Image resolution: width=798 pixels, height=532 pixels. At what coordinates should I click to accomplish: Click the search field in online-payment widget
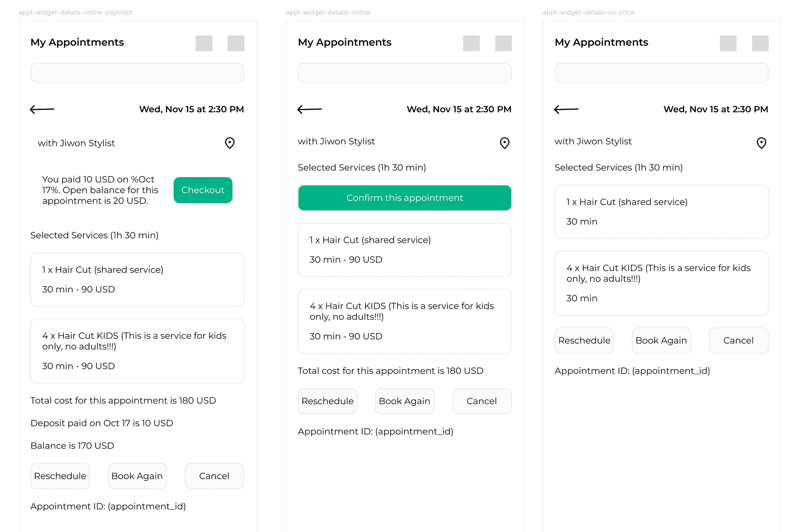pyautogui.click(x=137, y=73)
